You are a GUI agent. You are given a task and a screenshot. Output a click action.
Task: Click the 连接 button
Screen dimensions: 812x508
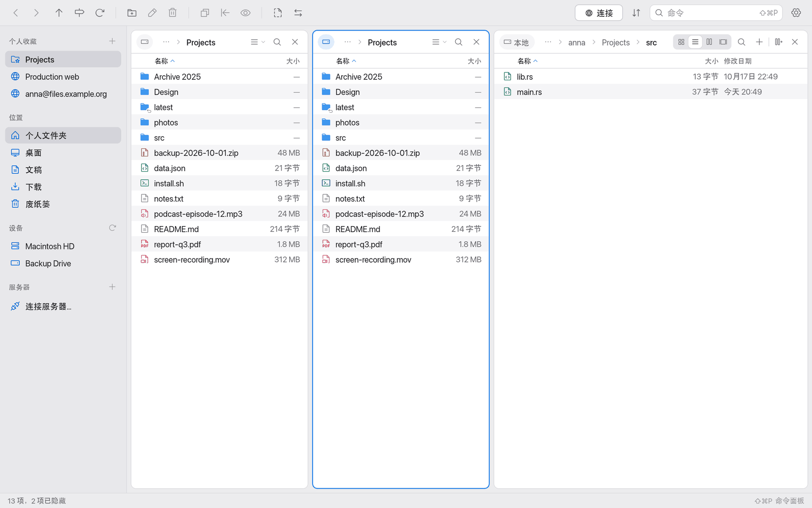599,13
